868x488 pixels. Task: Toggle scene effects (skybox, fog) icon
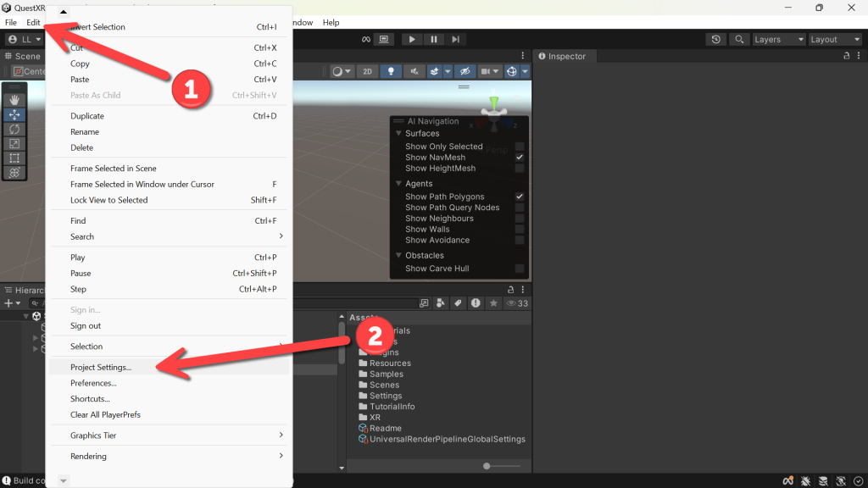[435, 71]
